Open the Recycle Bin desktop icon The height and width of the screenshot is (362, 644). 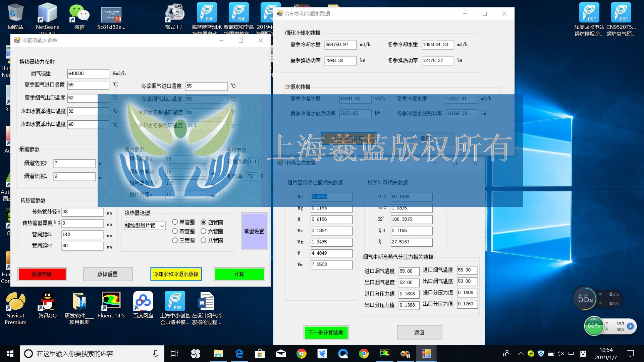pyautogui.click(x=15, y=16)
